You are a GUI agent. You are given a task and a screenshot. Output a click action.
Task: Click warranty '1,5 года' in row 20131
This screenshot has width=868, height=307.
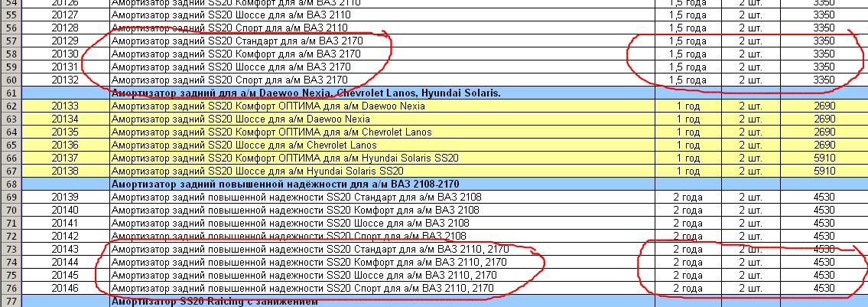pos(688,67)
